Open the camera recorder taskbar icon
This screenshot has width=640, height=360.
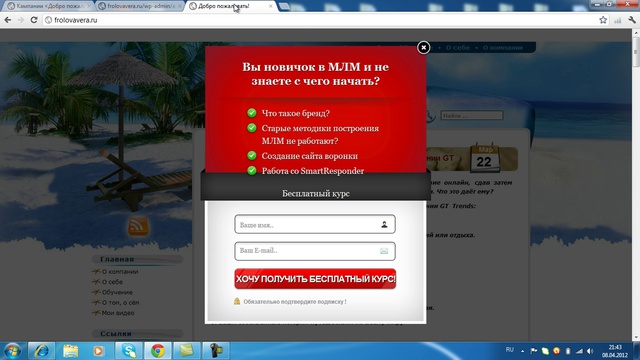pyautogui.click(x=216, y=351)
